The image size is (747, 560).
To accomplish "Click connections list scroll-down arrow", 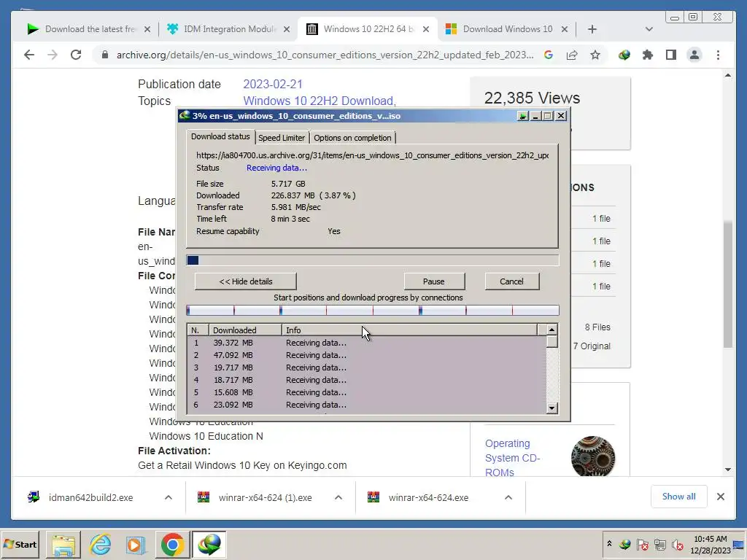I will click(551, 408).
